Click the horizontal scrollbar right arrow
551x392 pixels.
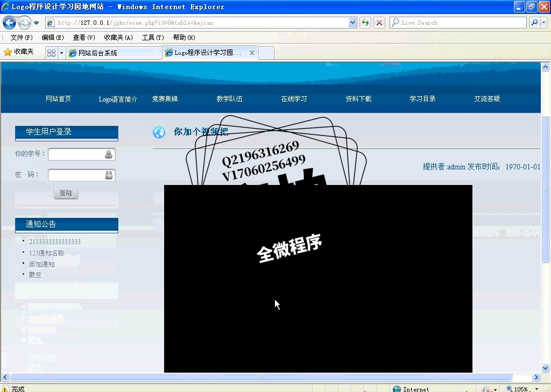tap(536, 377)
